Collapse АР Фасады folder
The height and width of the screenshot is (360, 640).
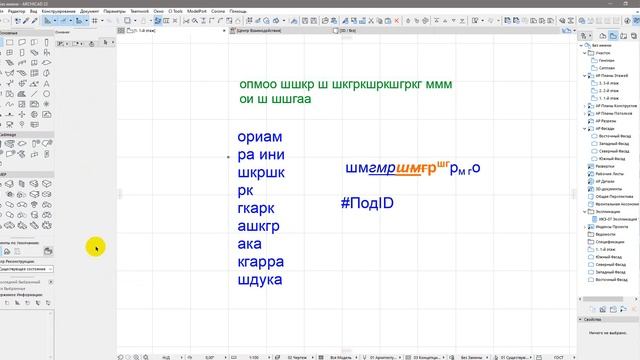[585, 129]
